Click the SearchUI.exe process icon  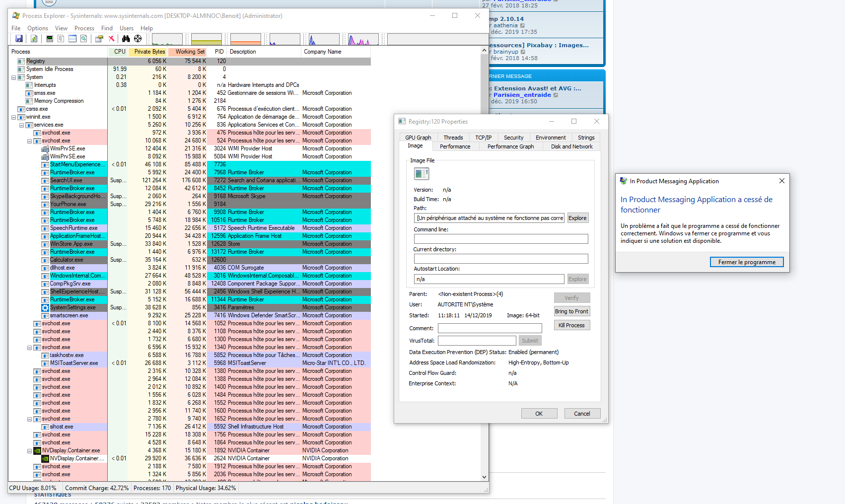tap(45, 180)
